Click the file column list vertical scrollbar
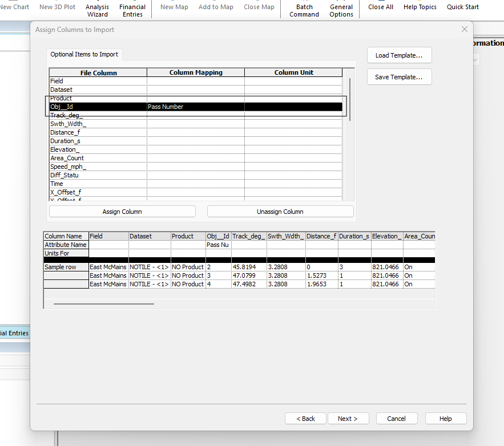The image size is (504, 446). pos(350,100)
